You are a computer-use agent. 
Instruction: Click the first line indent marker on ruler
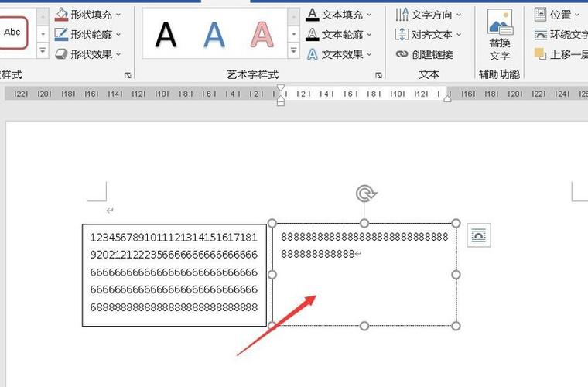(x=281, y=87)
